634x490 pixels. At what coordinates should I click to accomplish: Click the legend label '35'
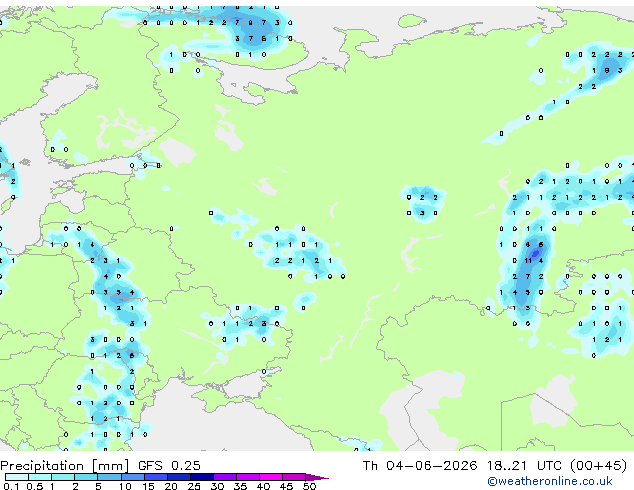[x=240, y=486]
